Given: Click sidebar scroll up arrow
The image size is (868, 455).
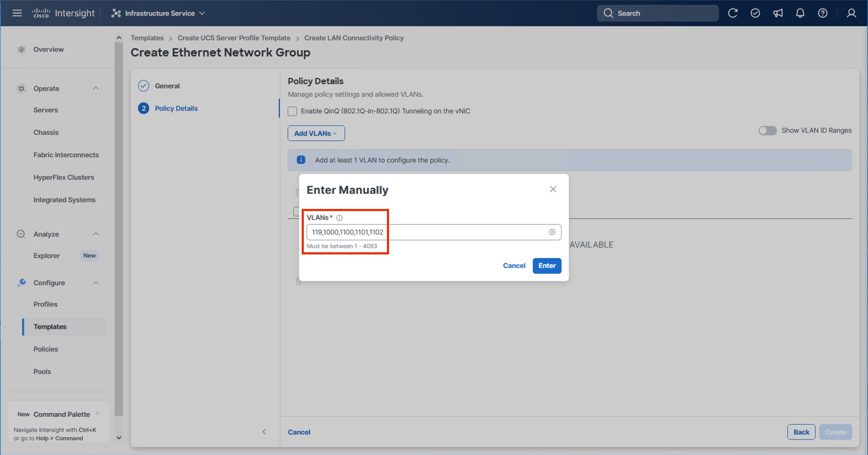Looking at the screenshot, I should [x=119, y=38].
